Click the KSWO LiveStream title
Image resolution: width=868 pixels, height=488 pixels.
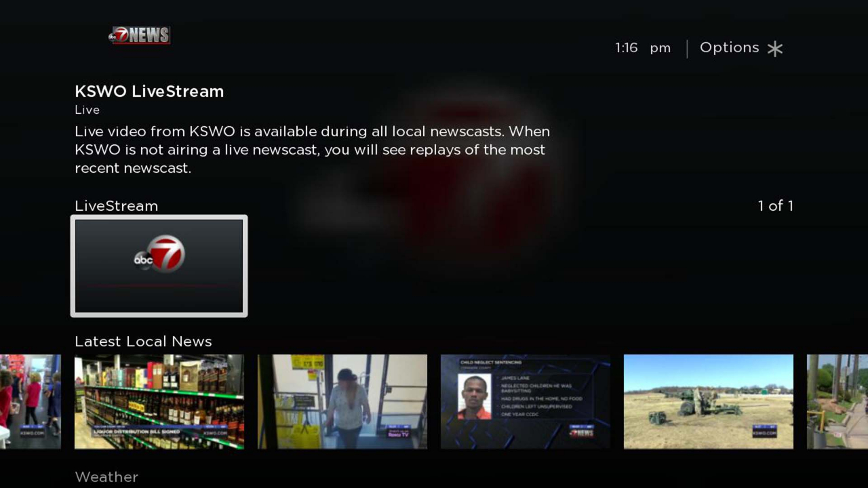coord(149,91)
